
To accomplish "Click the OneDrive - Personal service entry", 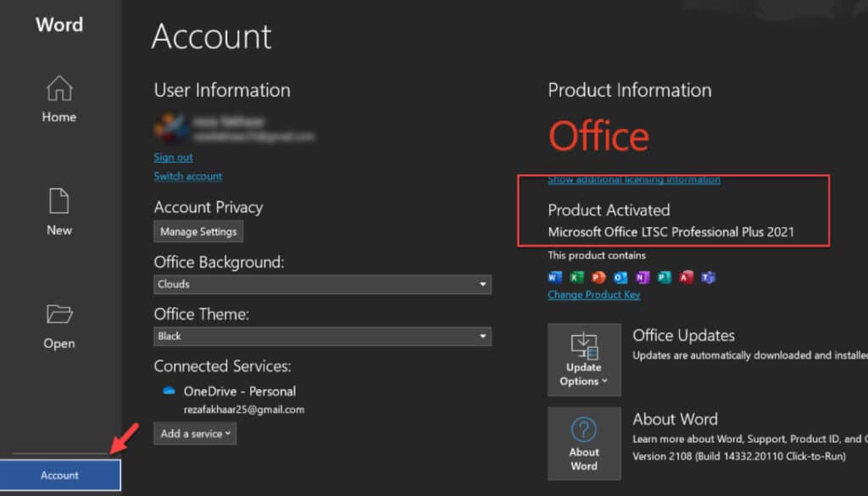I will click(x=240, y=392).
